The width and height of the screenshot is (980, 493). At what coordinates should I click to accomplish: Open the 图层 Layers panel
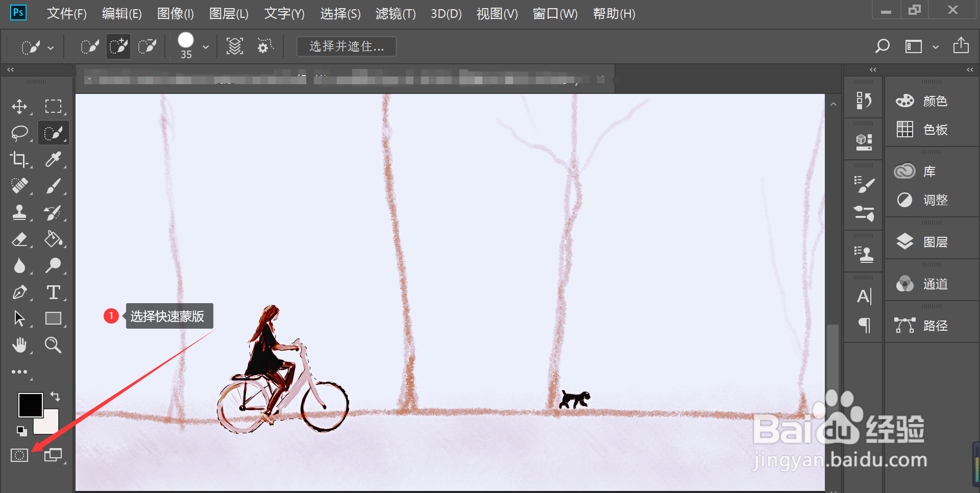[x=922, y=242]
